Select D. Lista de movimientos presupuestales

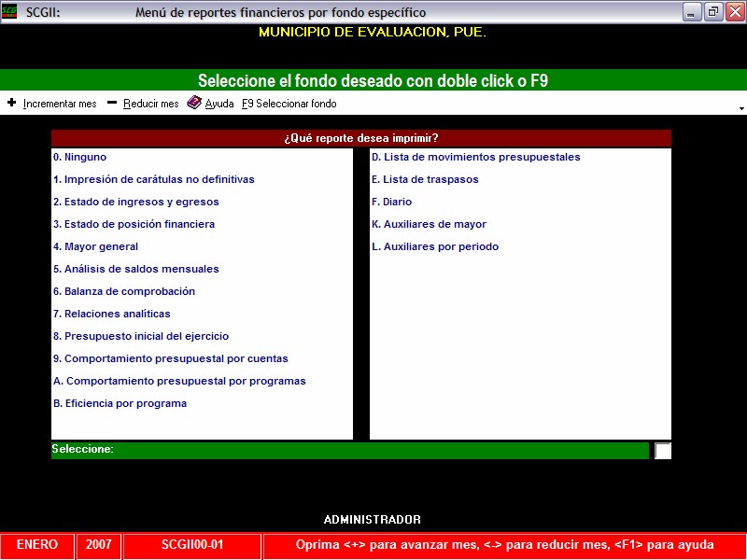coord(475,157)
